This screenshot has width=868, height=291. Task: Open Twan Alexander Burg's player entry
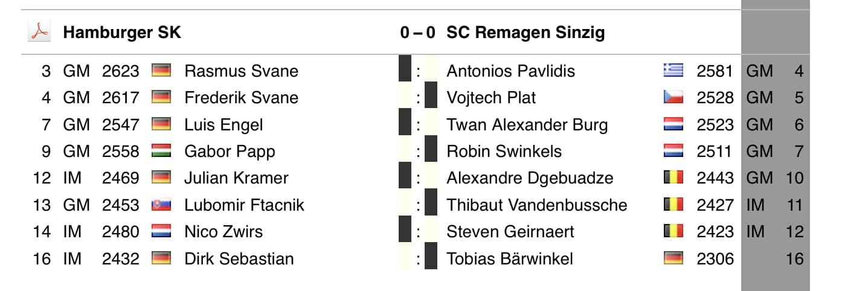pos(527,125)
